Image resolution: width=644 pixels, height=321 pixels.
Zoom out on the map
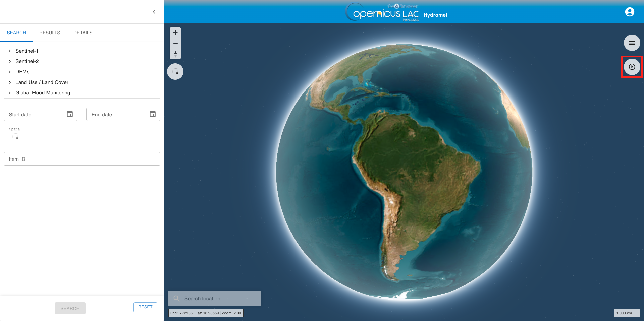pos(175,43)
